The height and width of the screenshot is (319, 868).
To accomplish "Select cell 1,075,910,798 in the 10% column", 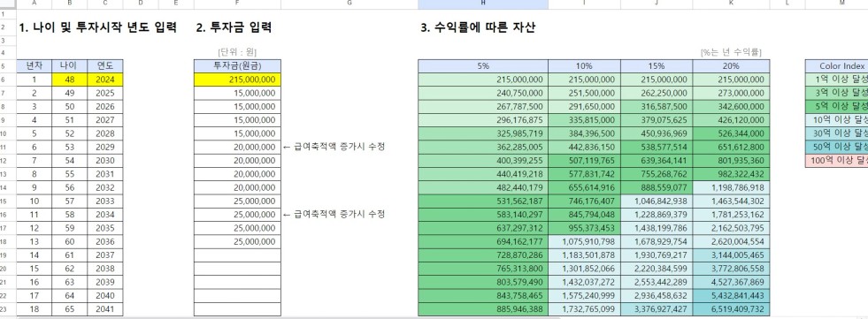I will point(584,241).
